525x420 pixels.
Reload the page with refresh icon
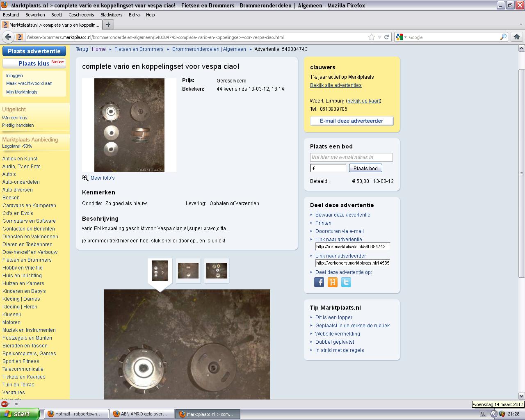(386, 37)
